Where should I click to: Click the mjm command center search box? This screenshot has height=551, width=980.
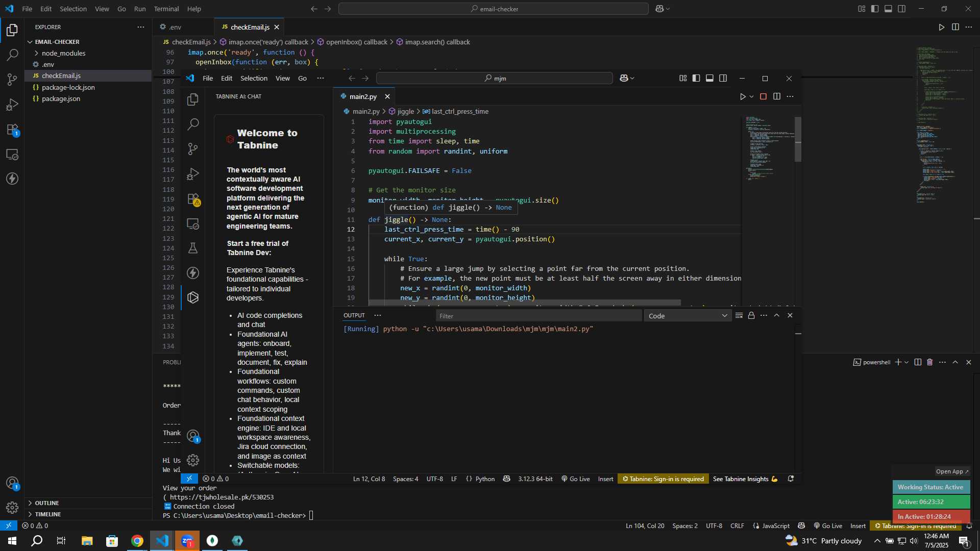coord(494,78)
